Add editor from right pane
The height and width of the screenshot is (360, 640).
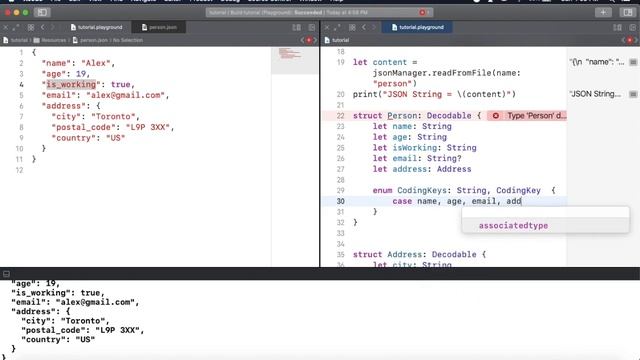pyautogui.click(x=633, y=27)
